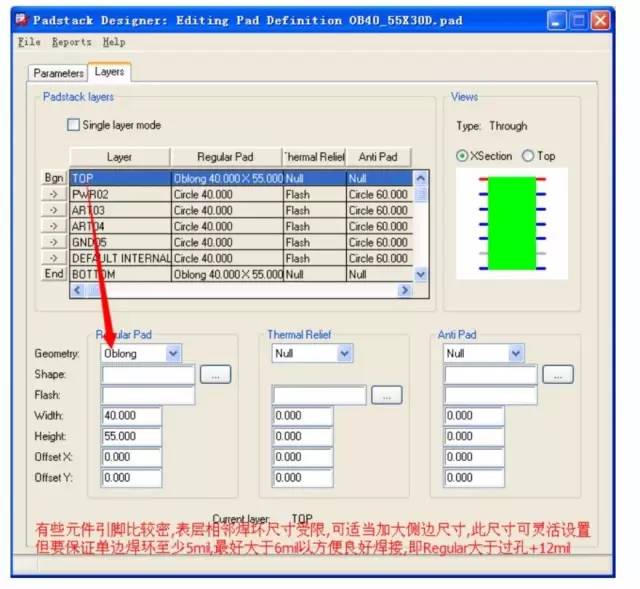Click the green padstack cross-section preview
This screenshot has height=589, width=640.
(x=512, y=223)
